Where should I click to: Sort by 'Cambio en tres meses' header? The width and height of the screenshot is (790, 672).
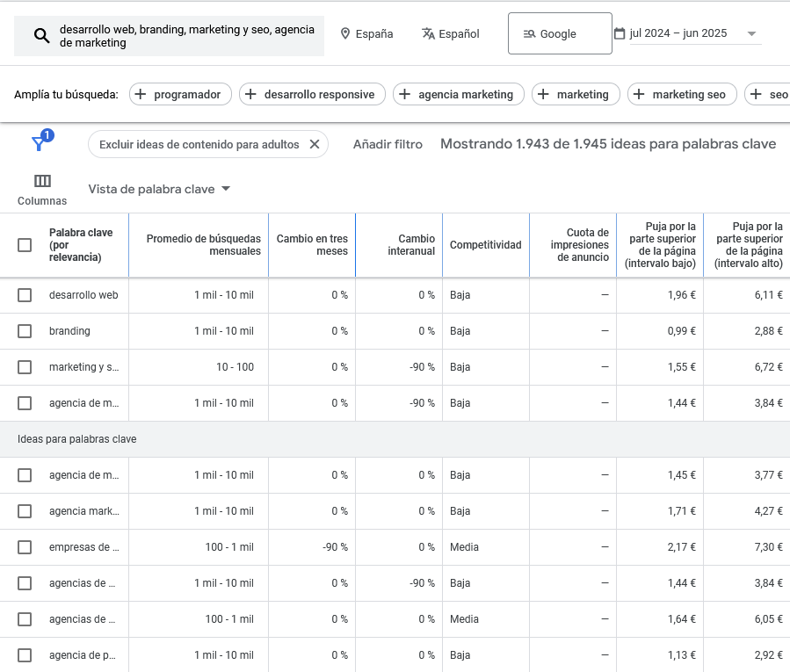point(312,245)
